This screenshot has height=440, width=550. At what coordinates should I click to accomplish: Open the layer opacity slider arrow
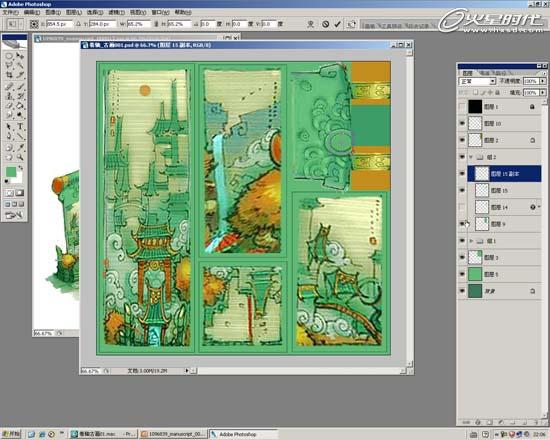click(543, 81)
